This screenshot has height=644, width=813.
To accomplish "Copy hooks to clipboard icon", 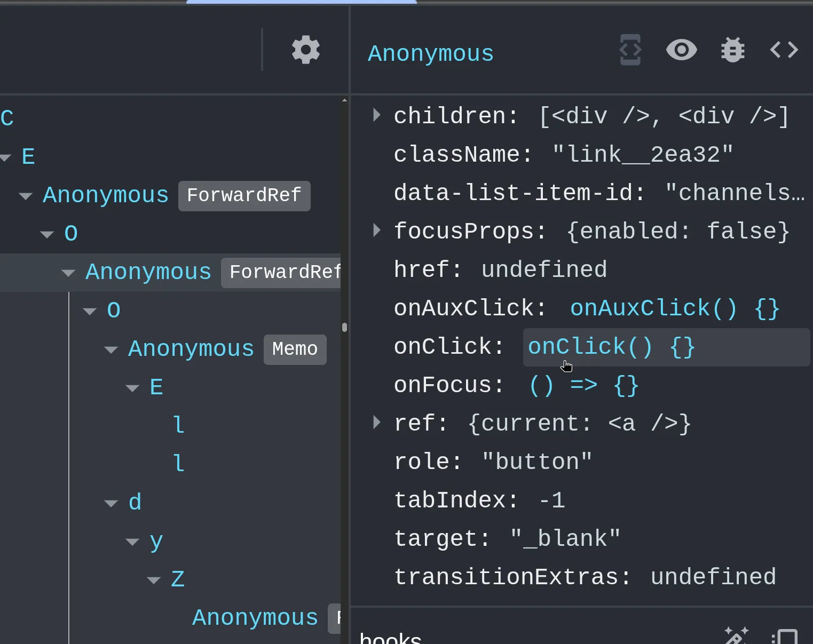I will [784, 637].
